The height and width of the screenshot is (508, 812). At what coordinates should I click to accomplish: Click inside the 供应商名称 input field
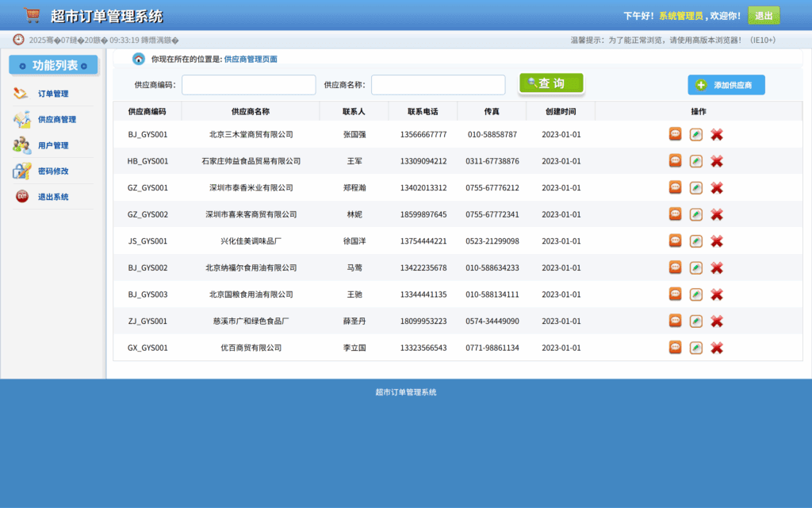click(439, 84)
